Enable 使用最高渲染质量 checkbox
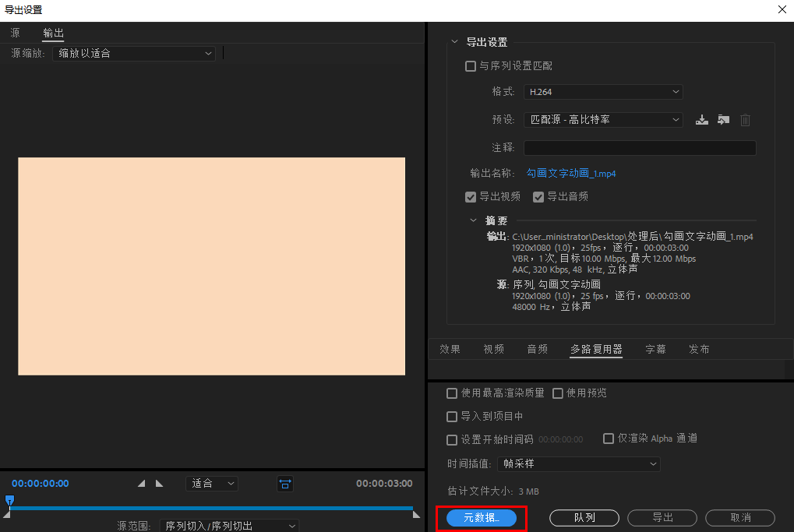The height and width of the screenshot is (532, 794). coord(452,393)
